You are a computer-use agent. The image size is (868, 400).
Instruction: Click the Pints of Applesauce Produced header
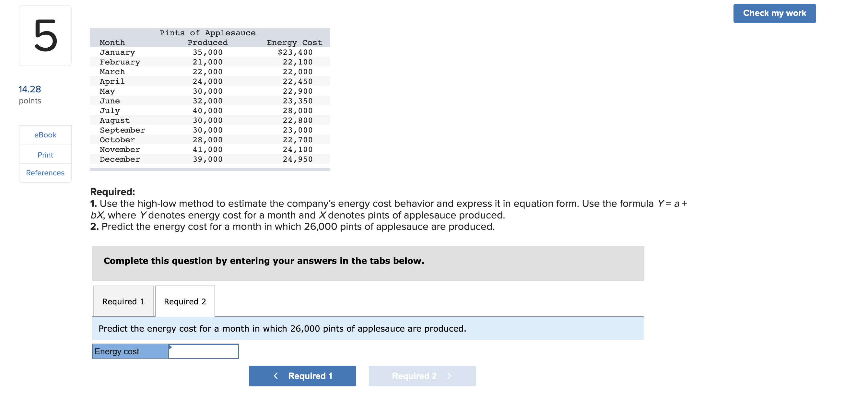pos(207,37)
